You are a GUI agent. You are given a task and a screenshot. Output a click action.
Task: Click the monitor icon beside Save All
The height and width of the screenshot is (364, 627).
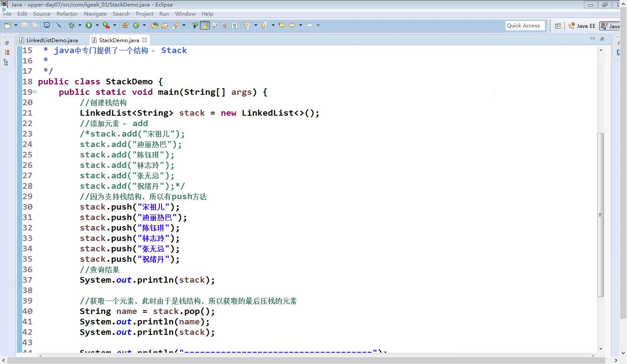pos(47,25)
